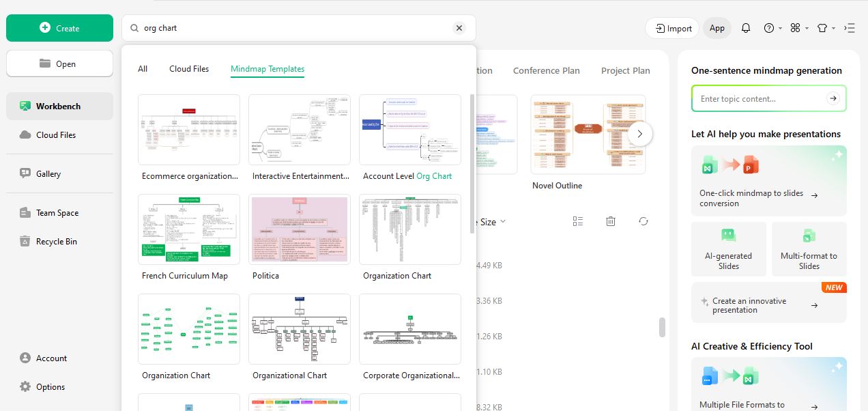The width and height of the screenshot is (868, 411).
Task: Click Create an innovative presentation
Action: [x=769, y=302]
